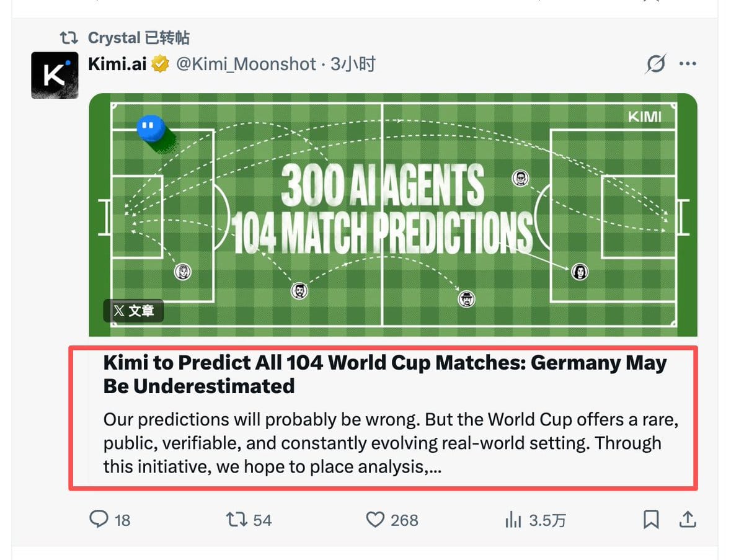The height and width of the screenshot is (560, 744).
Task: Open the @Kimi_Moonshot handle
Action: click(x=246, y=64)
